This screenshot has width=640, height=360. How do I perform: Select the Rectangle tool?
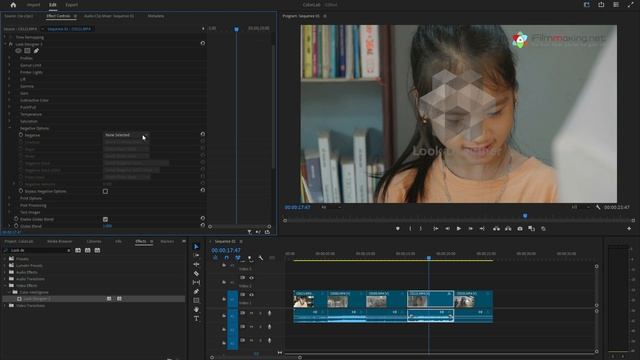[x=196, y=300]
